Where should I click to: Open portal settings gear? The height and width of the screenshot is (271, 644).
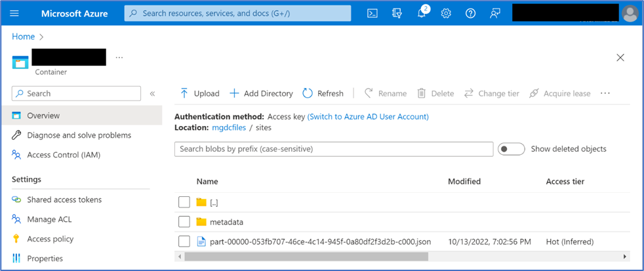tap(446, 14)
